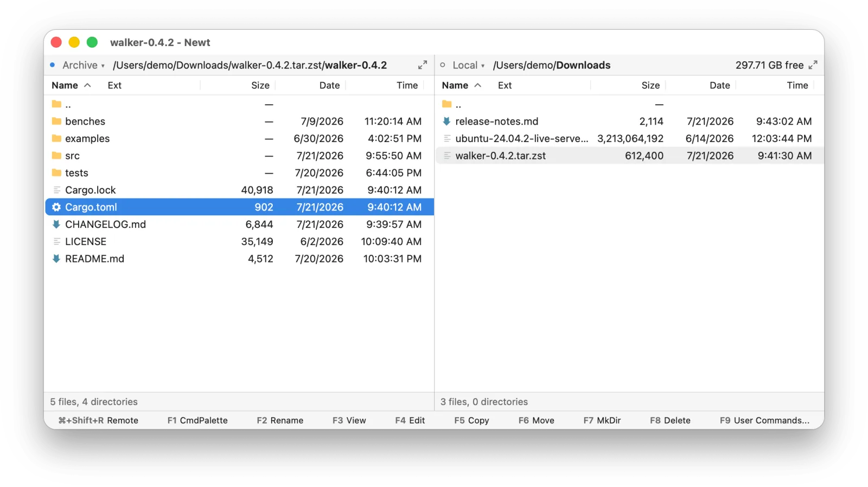The height and width of the screenshot is (487, 868).
Task: Click F2 Rename button
Action: pos(280,420)
